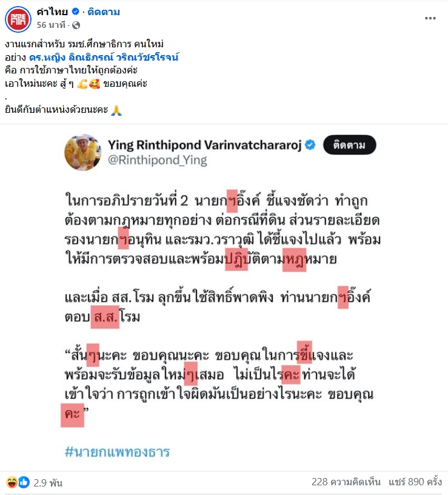Viewport: 448px width, 495px height.
Task: Follow the คำไทย page via ติดตาม link
Action: coord(104,12)
